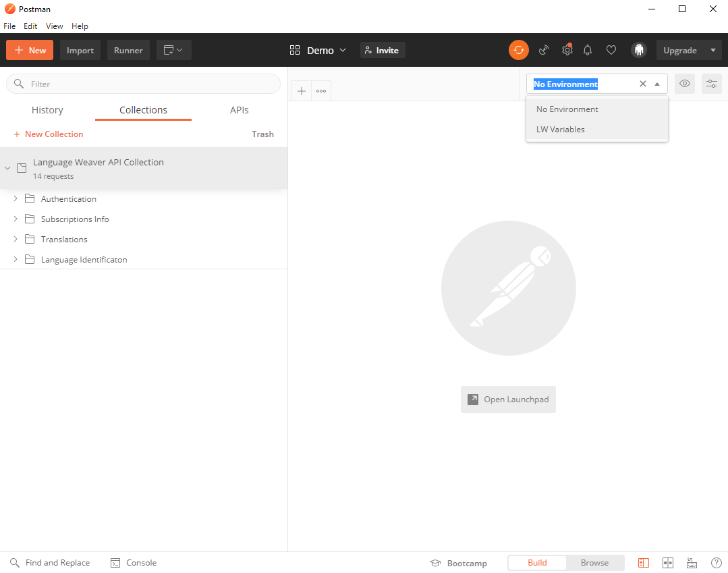Click the New Collection link
Screen dimensions: 728x573
coord(49,134)
